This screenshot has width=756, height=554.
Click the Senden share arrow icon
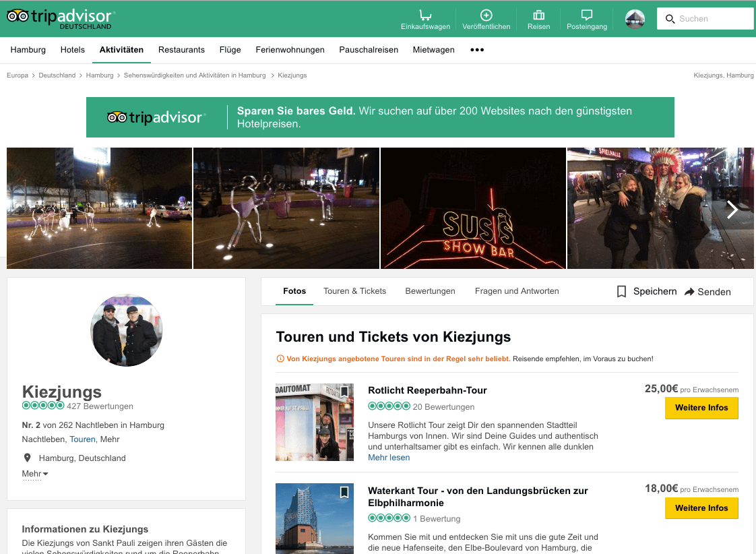tap(689, 292)
